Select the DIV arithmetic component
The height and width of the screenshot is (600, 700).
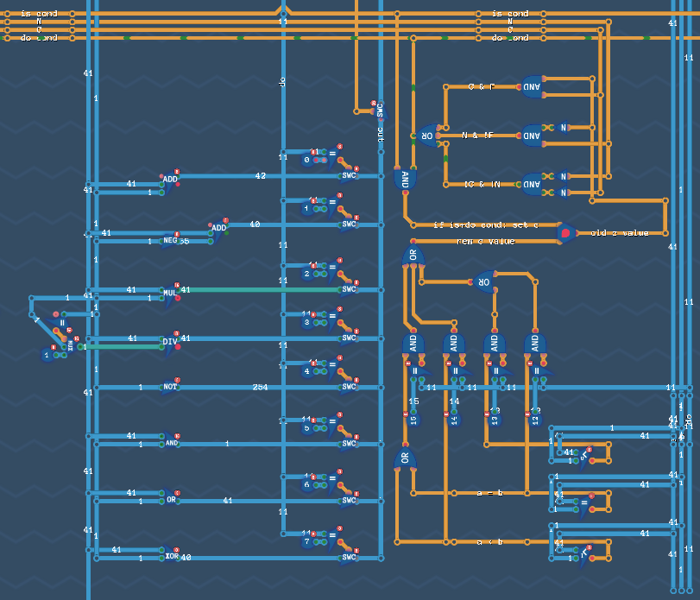tap(170, 344)
